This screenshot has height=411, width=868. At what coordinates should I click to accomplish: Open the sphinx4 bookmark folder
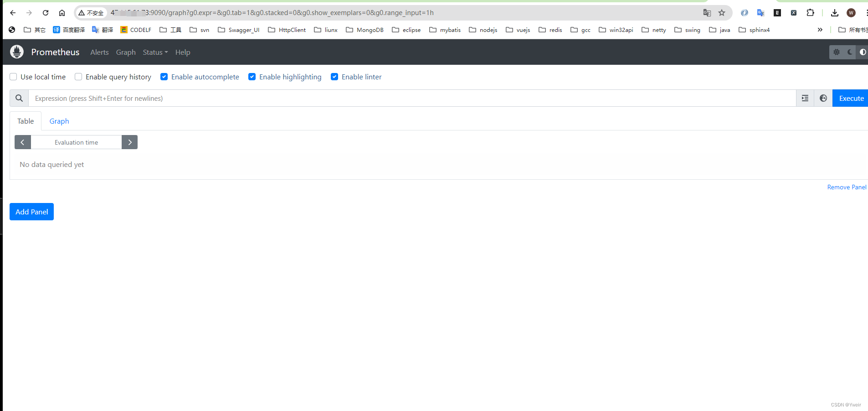tap(754, 30)
